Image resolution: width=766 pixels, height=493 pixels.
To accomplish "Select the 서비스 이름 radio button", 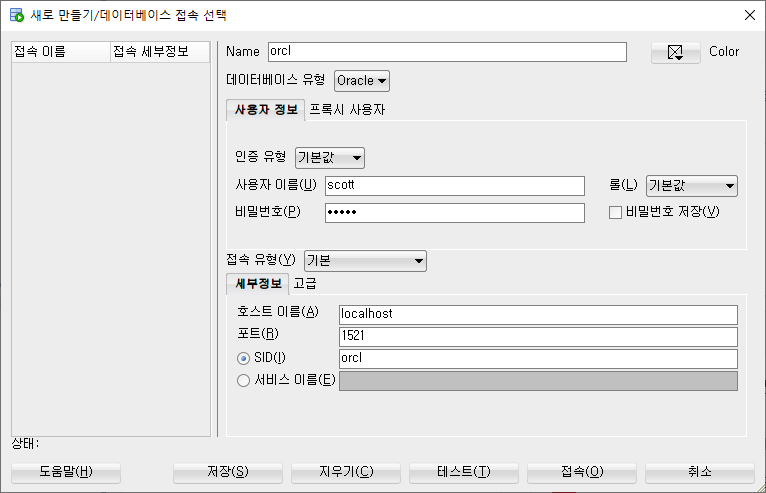I will tap(243, 381).
